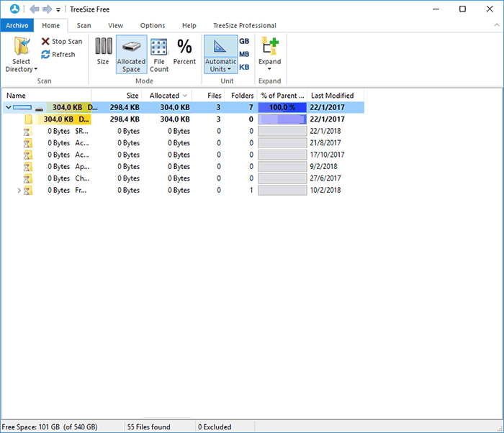The height and width of the screenshot is (433, 504).
Task: Sort by the Name column header
Action: pyautogui.click(x=48, y=96)
